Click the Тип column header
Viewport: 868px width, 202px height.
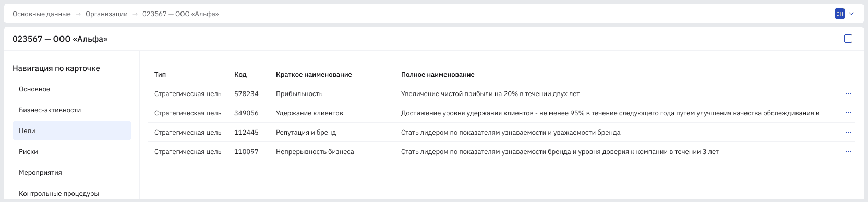(160, 75)
